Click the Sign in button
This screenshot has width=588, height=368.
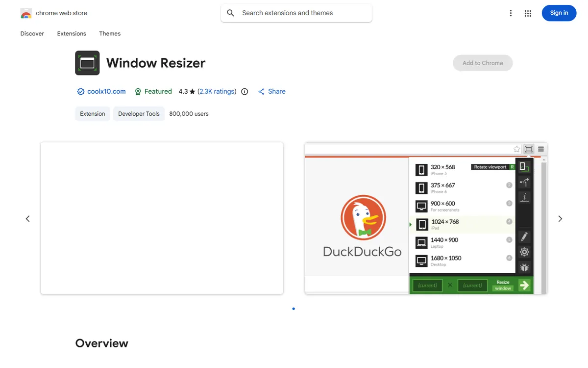point(559,13)
